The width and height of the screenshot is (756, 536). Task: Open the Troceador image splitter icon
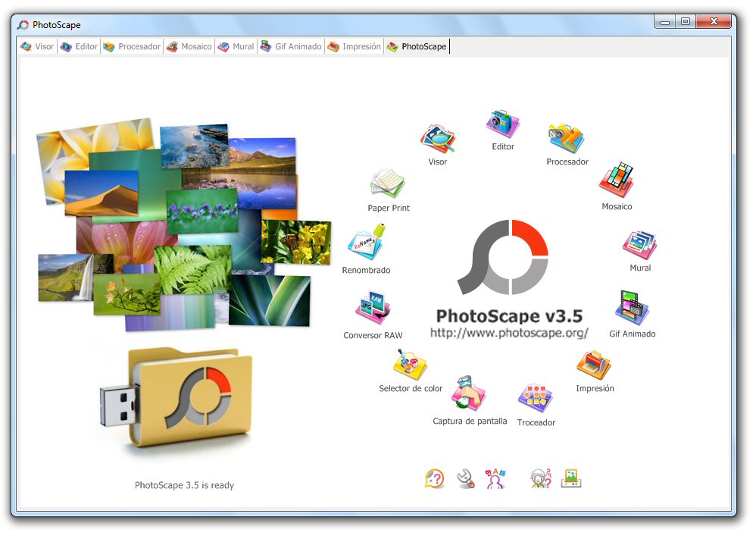[x=536, y=400]
